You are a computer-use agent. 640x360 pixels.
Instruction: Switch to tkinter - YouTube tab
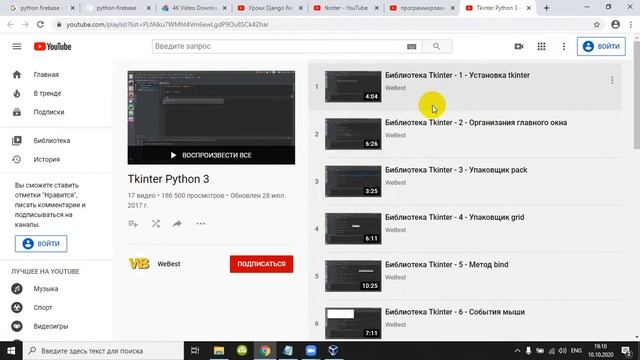point(345,8)
